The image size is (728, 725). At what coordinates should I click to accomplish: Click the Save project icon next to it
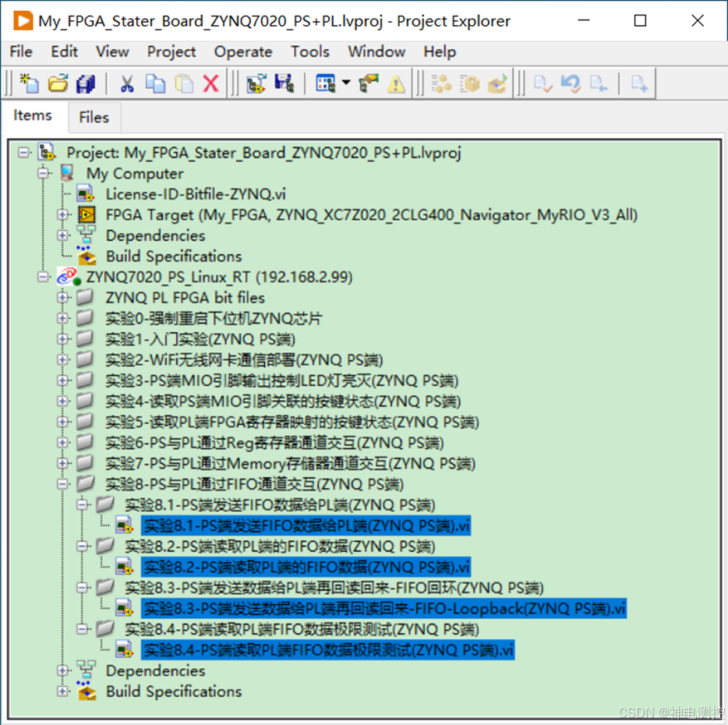284,84
